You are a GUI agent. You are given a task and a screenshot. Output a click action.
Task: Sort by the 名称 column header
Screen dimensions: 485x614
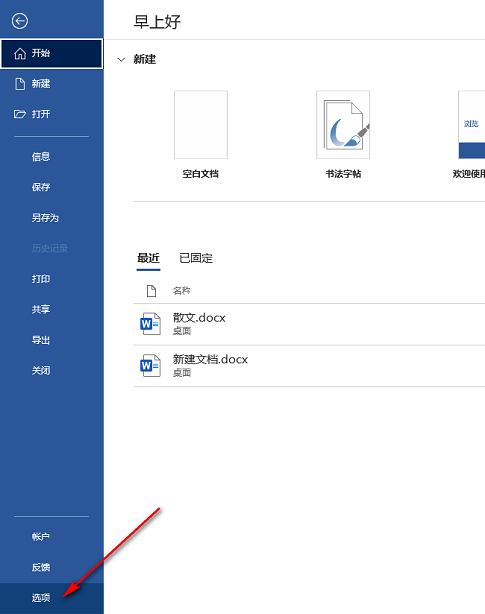click(x=182, y=291)
